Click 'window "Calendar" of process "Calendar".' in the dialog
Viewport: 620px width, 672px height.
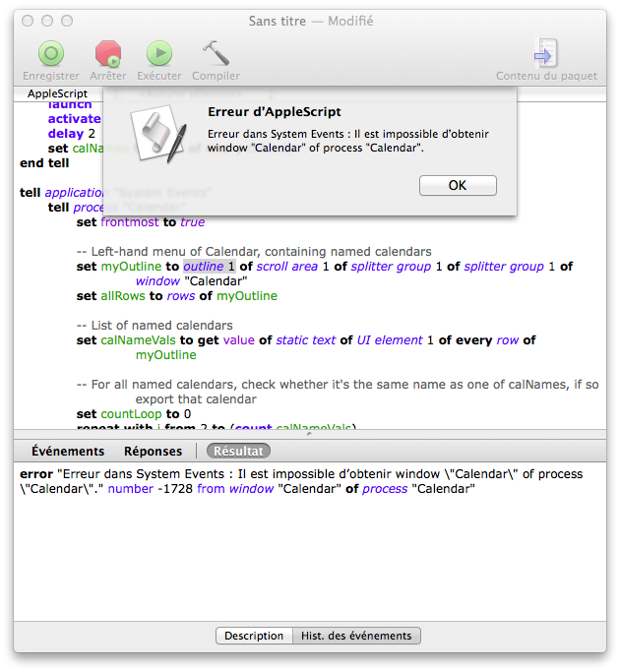pos(316,148)
